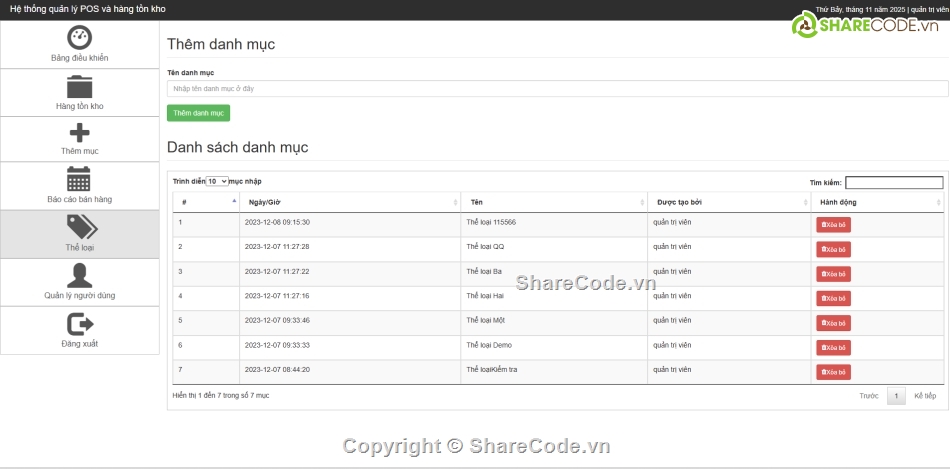Open the calendar icon for Báo cáo bán hàng
950x469 pixels.
coord(79,179)
